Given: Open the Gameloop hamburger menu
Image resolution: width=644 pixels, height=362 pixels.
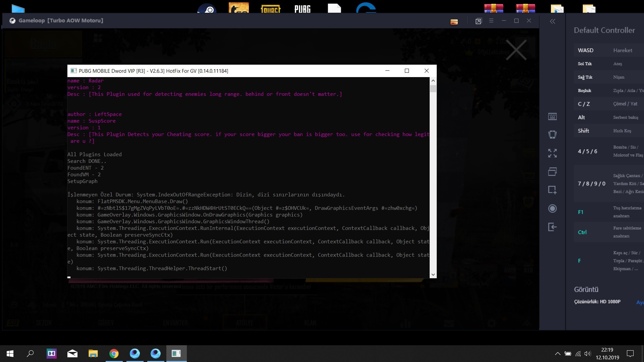Looking at the screenshot, I should click(491, 21).
